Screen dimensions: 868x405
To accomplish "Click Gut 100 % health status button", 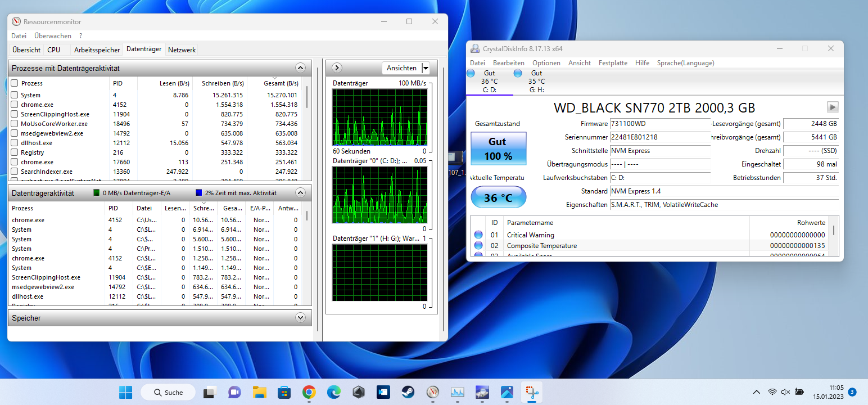I will click(498, 148).
